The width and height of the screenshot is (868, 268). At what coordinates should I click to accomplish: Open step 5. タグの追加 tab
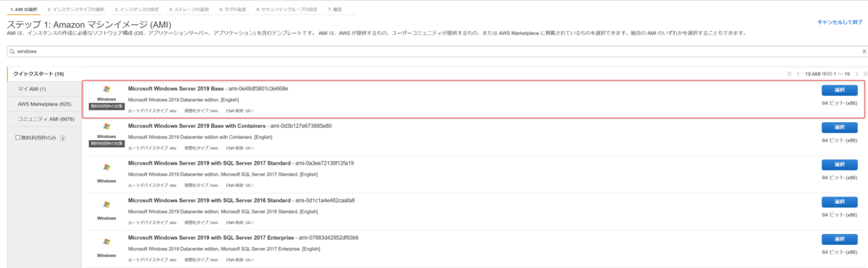(234, 9)
